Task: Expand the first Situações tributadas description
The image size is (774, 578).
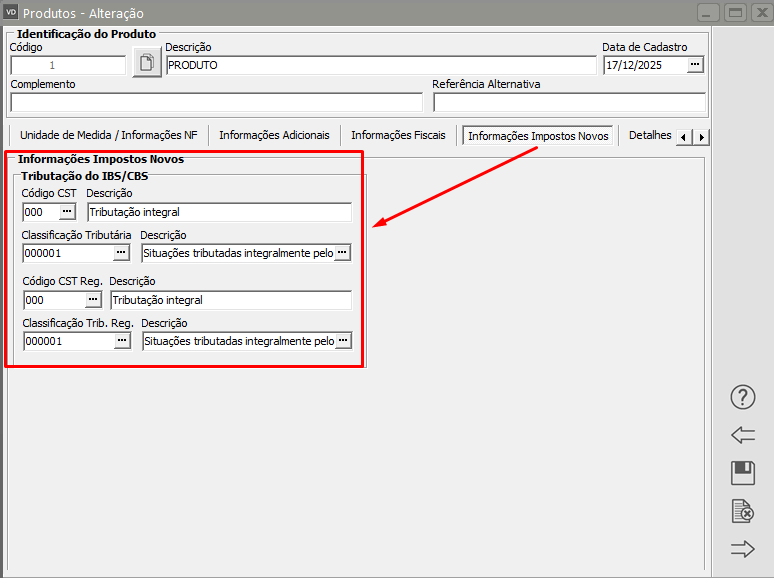Action: tap(342, 253)
